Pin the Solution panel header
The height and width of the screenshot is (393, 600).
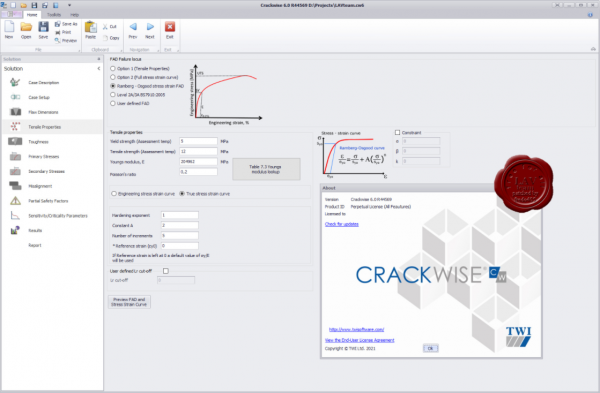pos(99,59)
